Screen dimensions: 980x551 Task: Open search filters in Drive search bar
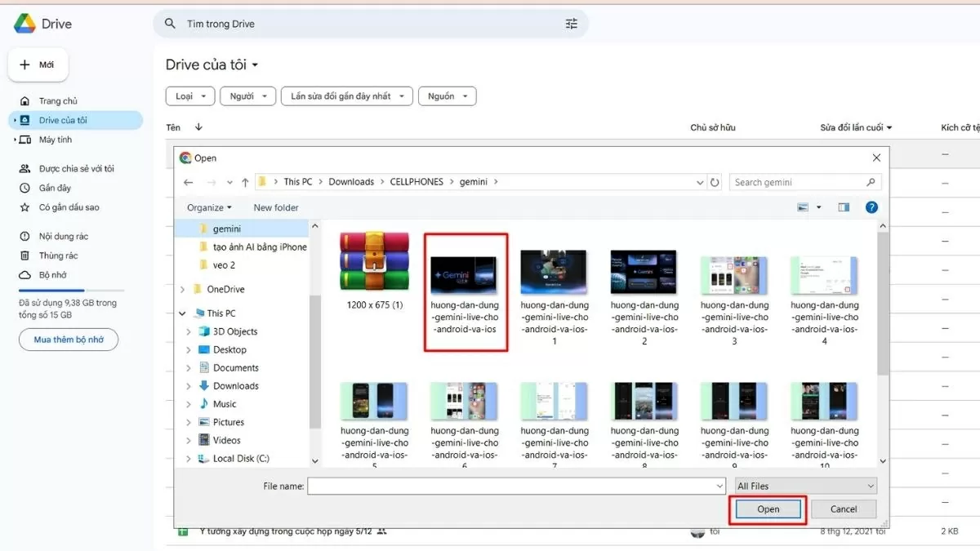click(x=572, y=24)
